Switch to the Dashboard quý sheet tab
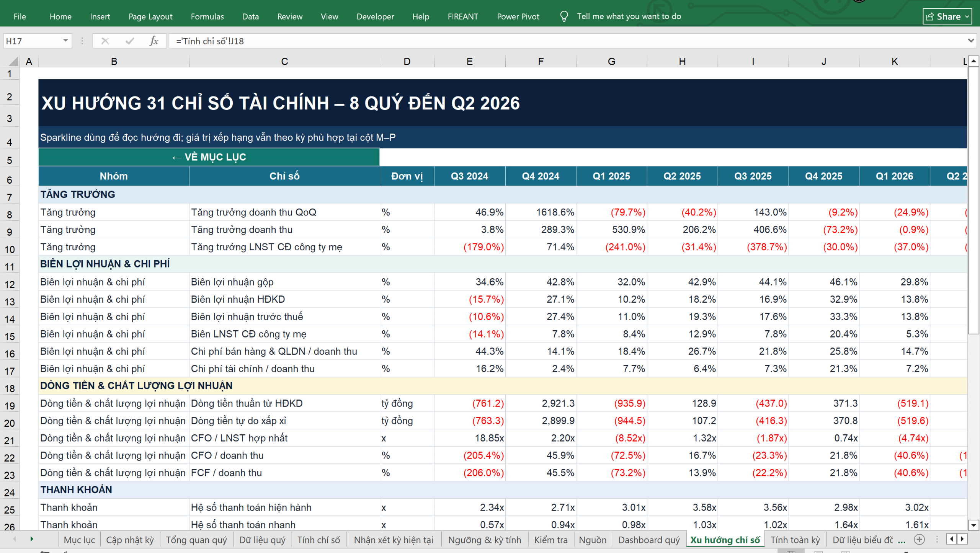 click(x=649, y=540)
